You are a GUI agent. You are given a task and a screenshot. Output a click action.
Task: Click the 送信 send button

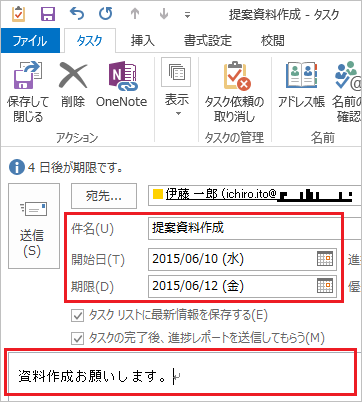point(34,226)
